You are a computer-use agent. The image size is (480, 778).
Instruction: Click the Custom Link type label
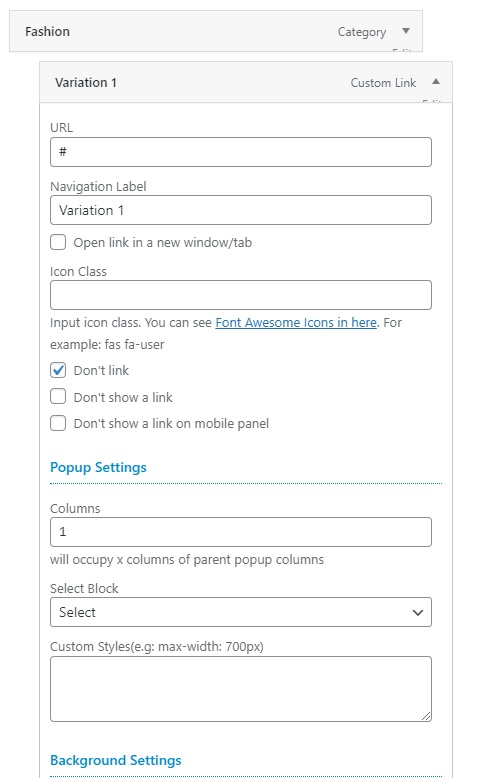tap(383, 83)
